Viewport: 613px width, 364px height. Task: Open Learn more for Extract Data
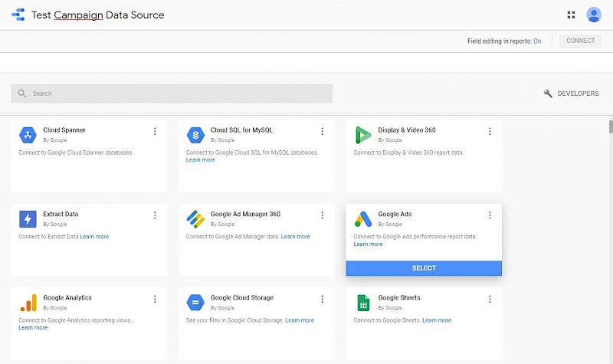click(x=94, y=237)
